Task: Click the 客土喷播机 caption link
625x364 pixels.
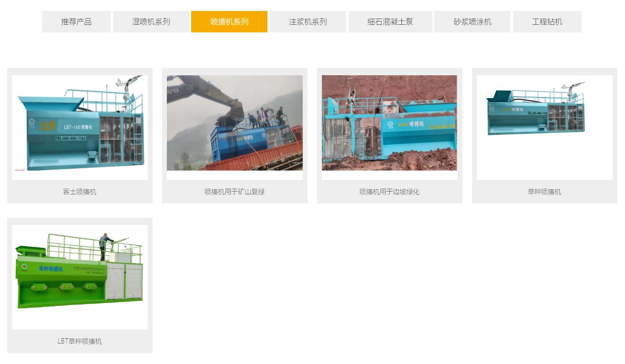Action: point(80,192)
